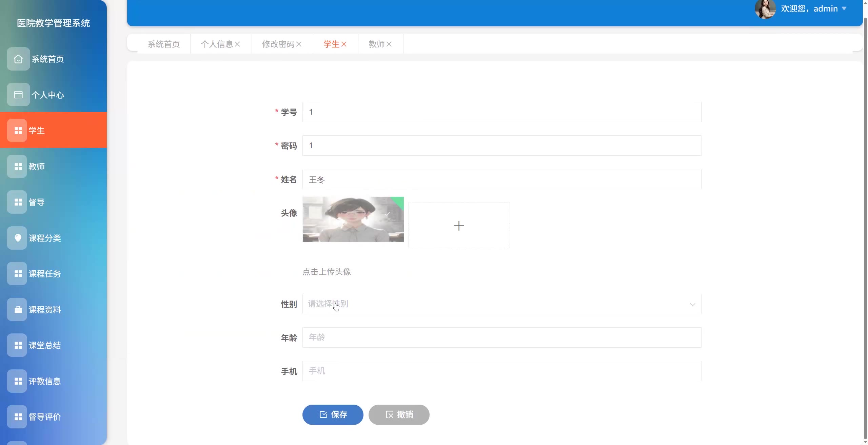Expand the admin user menu arrow
This screenshot has height=445, width=868.
tap(844, 8)
